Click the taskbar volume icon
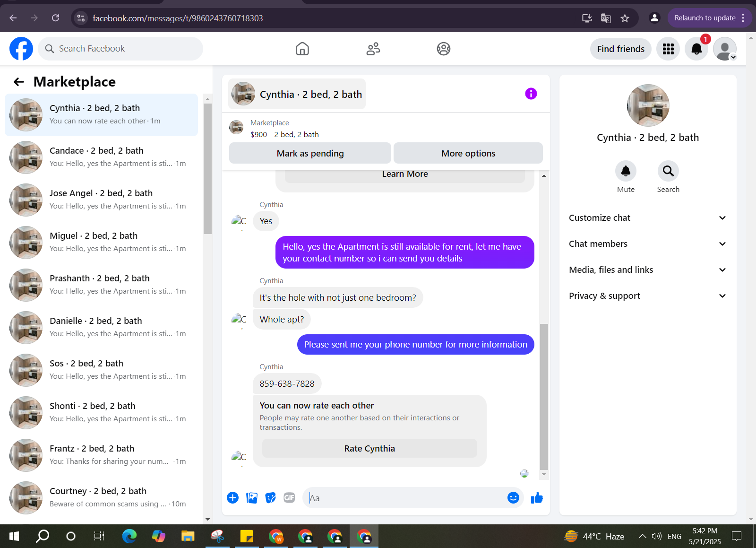Viewport: 756px width, 548px height. pos(656,536)
